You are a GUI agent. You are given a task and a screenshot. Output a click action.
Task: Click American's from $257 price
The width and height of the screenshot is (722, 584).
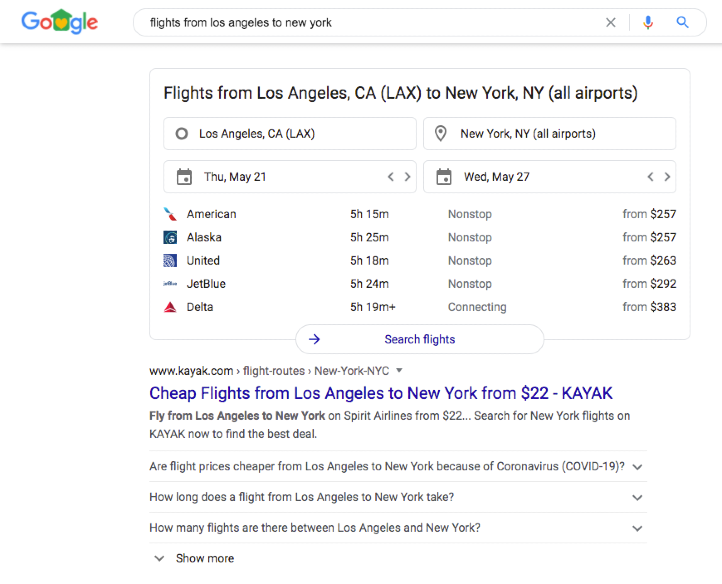tap(649, 214)
